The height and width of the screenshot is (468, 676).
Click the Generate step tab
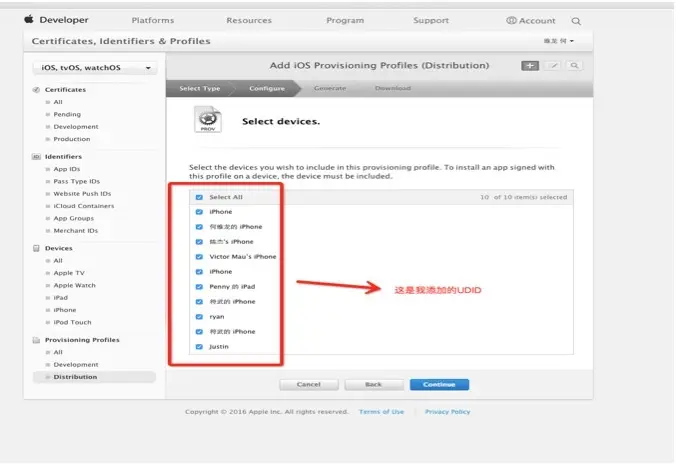pyautogui.click(x=330, y=88)
